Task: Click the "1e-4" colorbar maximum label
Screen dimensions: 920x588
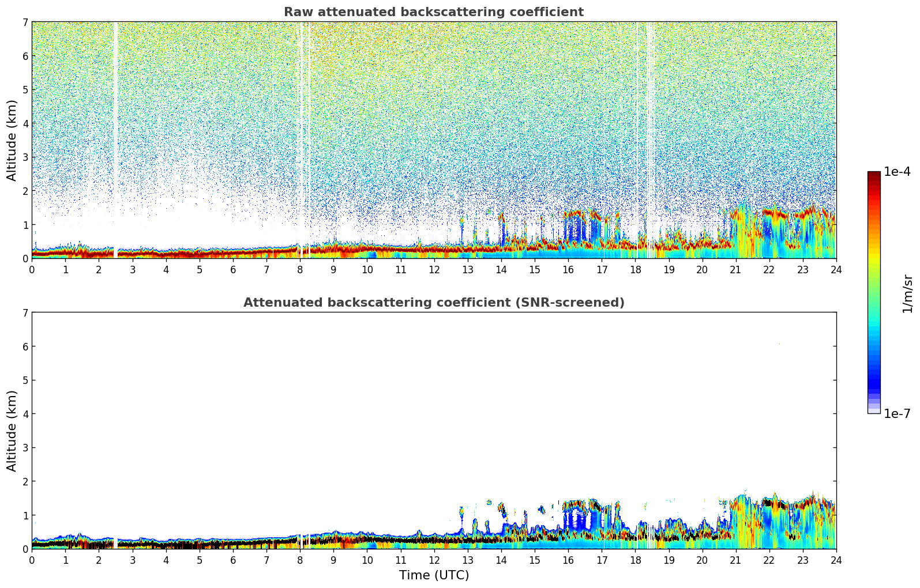Action: pyautogui.click(x=897, y=172)
